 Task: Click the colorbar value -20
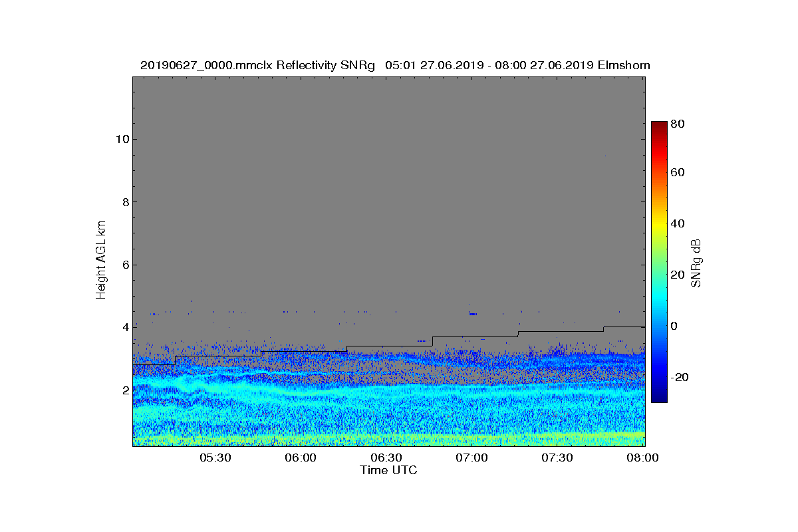[x=680, y=377]
